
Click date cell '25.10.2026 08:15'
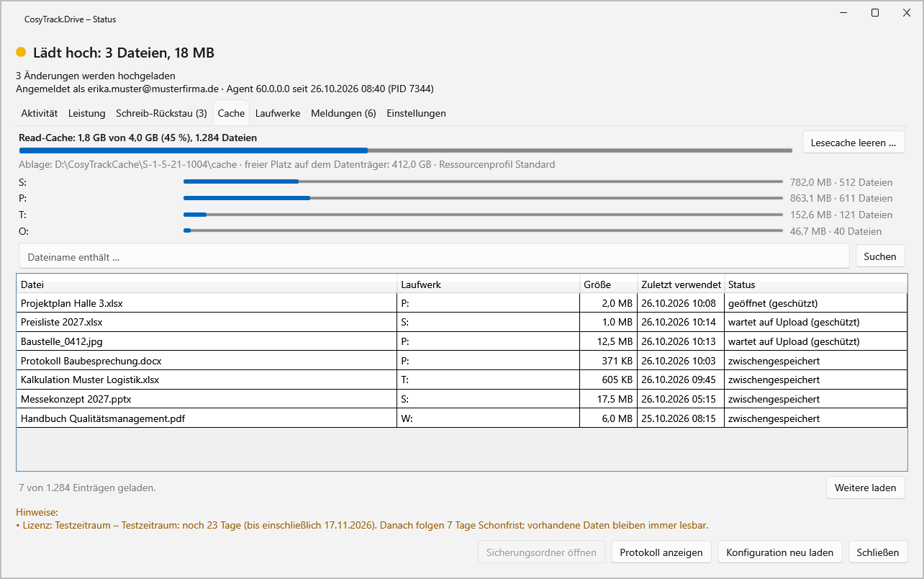point(680,418)
